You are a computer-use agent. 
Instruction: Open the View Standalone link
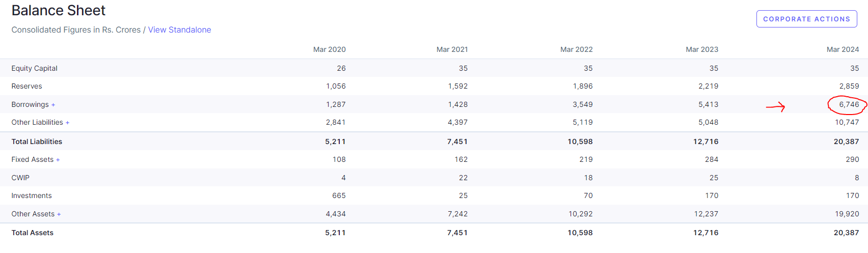(x=179, y=30)
